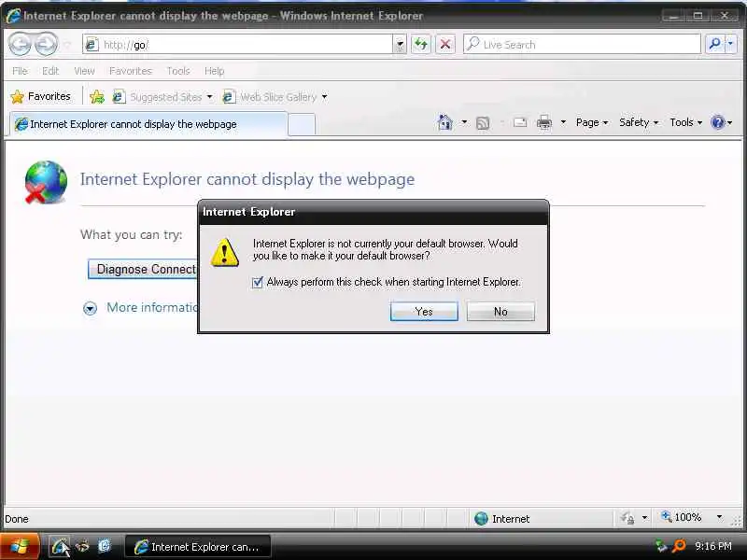The height and width of the screenshot is (560, 747).
Task: Click the Suggested Sites link
Action: [166, 97]
